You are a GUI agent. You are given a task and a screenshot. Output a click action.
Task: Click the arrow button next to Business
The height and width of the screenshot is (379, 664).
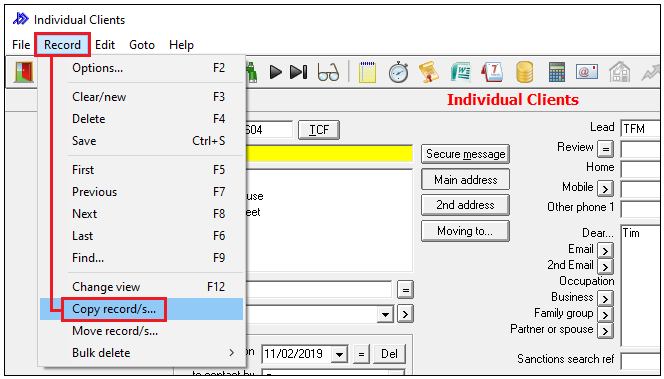pos(606,299)
